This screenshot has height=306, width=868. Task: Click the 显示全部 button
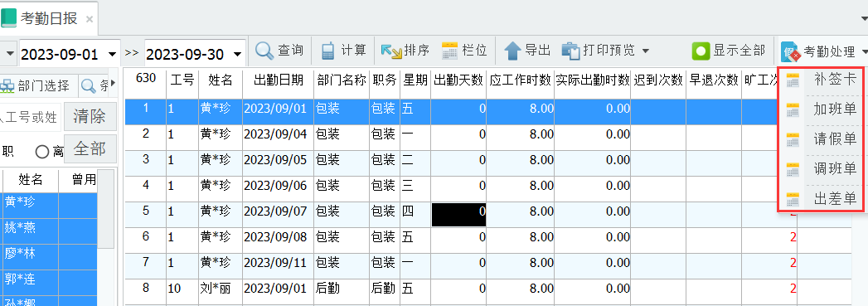click(729, 51)
